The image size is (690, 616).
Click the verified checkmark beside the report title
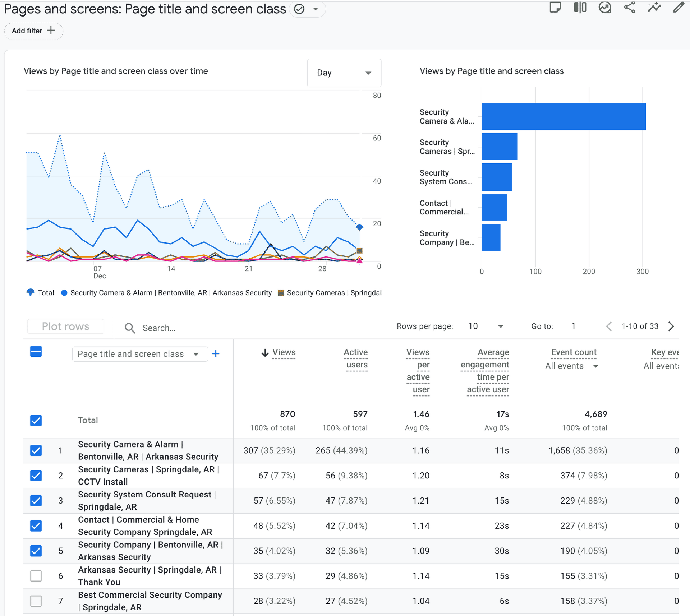tap(299, 9)
